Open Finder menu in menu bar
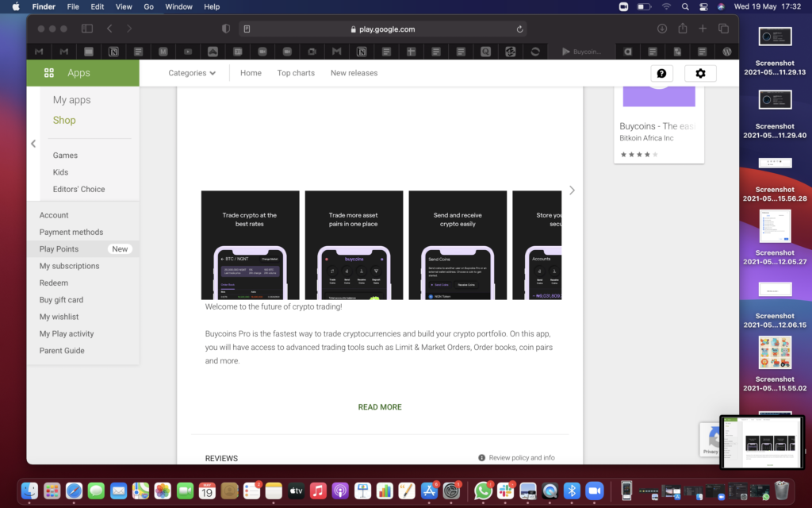 pyautogui.click(x=44, y=6)
